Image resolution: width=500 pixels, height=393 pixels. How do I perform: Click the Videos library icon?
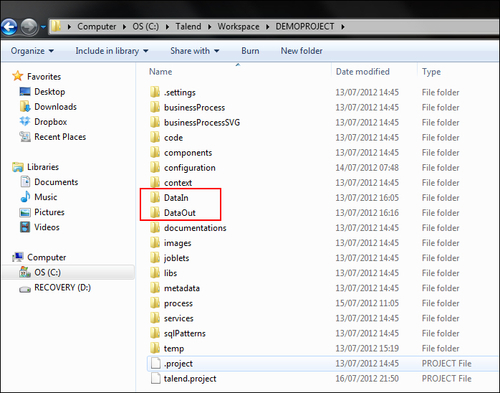tap(25, 227)
